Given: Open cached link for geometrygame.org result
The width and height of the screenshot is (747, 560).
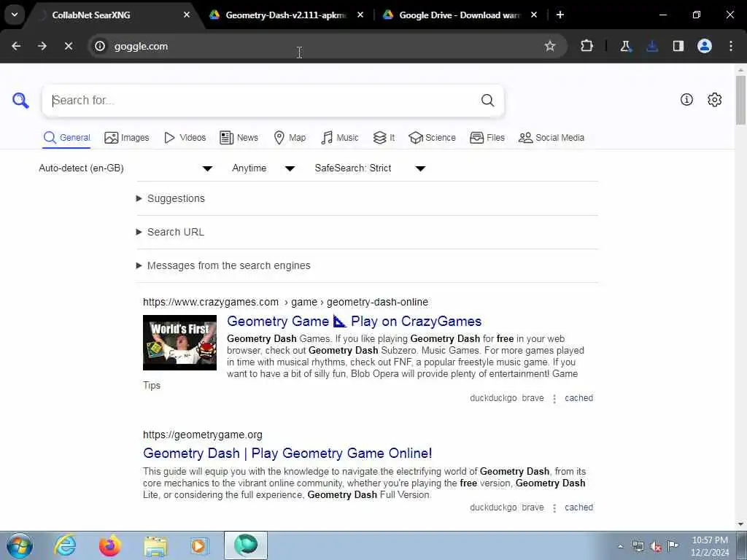Looking at the screenshot, I should pyautogui.click(x=578, y=507).
